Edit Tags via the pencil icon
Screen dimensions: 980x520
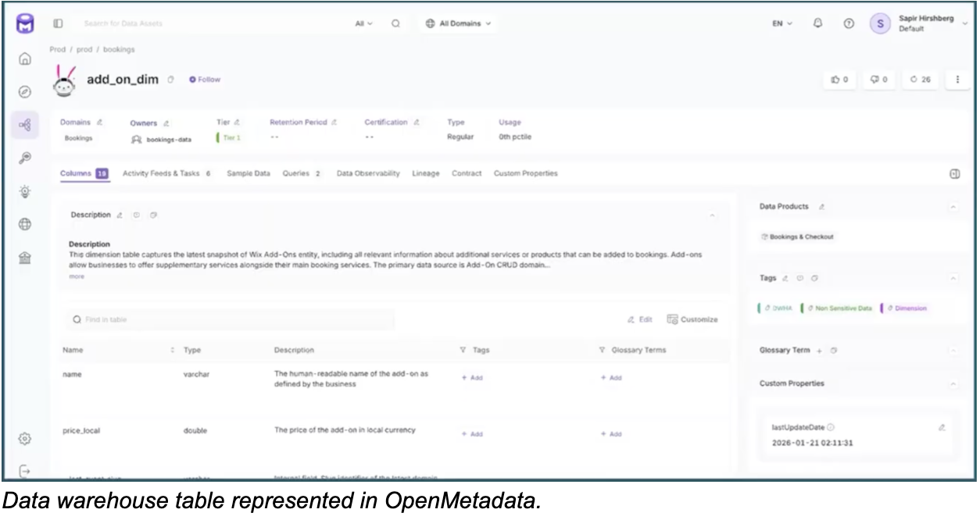pos(786,278)
